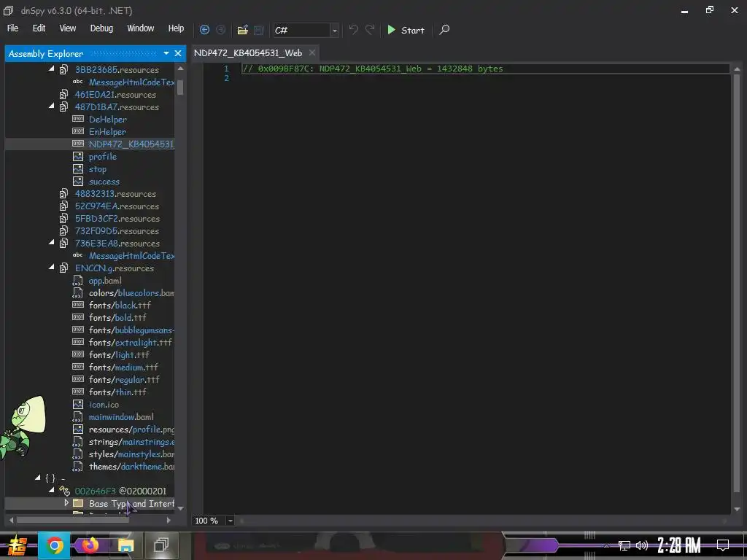
Task: Open File Explorer from the taskbar
Action: point(125,545)
